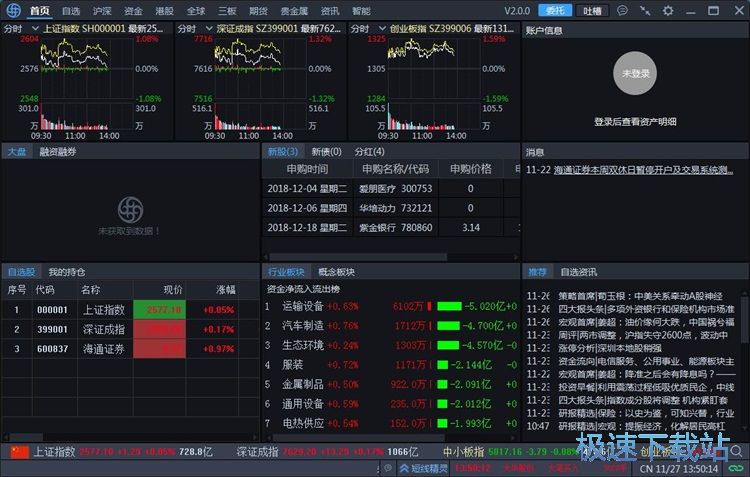Open the 自选 menu item
This screenshot has height=477, width=750.
71,11
